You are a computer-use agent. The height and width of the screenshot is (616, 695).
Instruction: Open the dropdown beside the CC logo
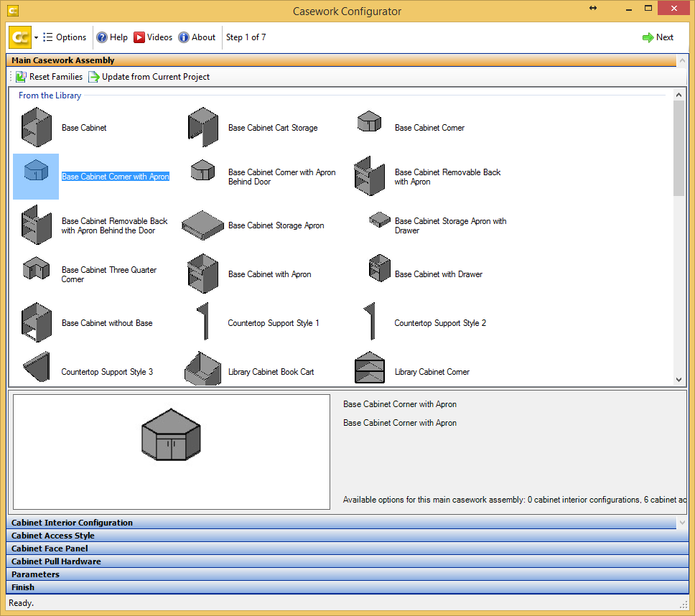point(35,37)
